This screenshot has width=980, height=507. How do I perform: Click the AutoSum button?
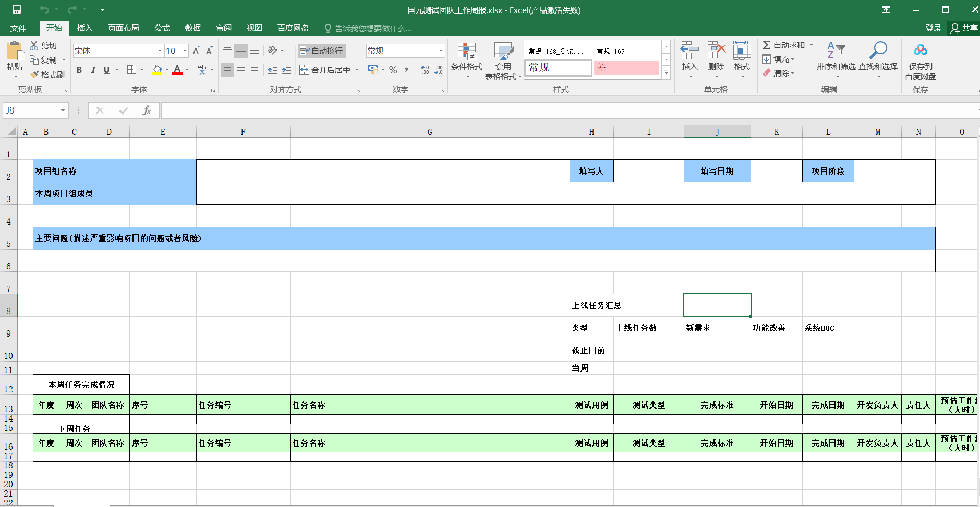point(783,45)
